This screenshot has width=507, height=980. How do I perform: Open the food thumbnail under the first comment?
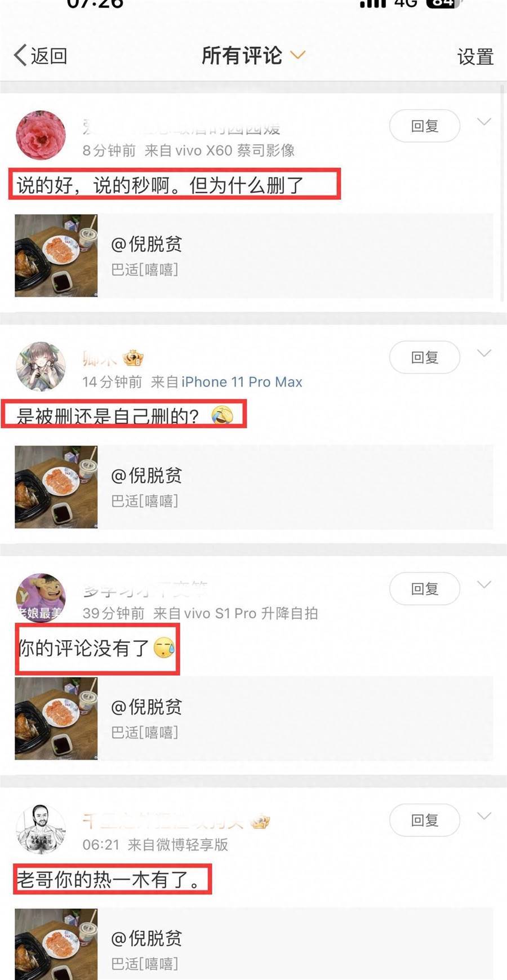point(56,255)
